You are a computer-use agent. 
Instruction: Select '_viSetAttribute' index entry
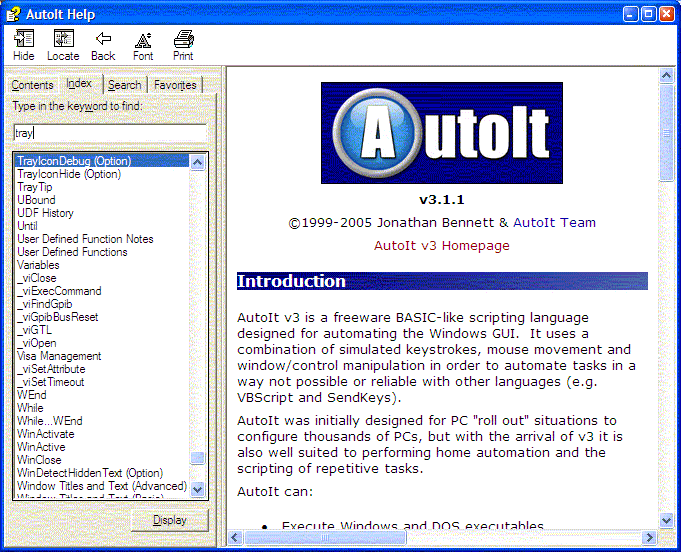51,369
